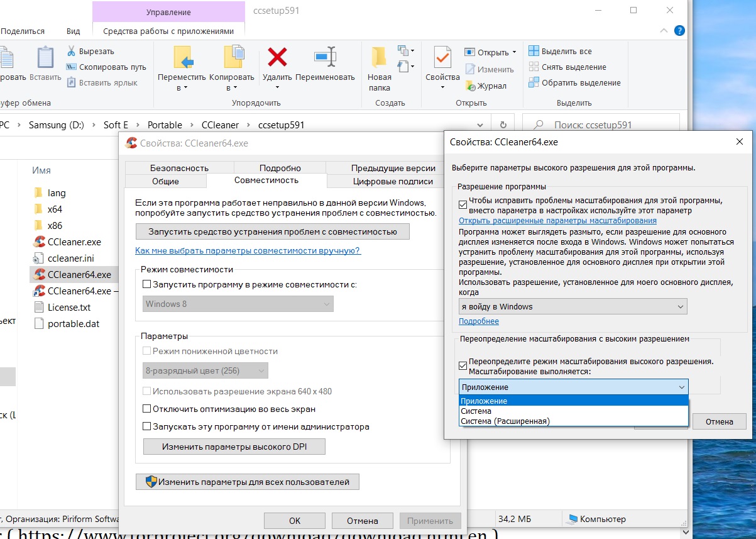Toggle run as administrator checkbox
Image resolution: width=756 pixels, height=539 pixels.
coord(147,426)
